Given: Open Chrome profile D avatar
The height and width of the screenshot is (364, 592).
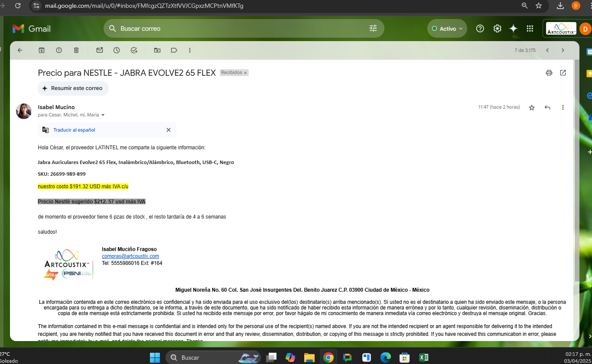Looking at the screenshot, I should click(x=576, y=6).
